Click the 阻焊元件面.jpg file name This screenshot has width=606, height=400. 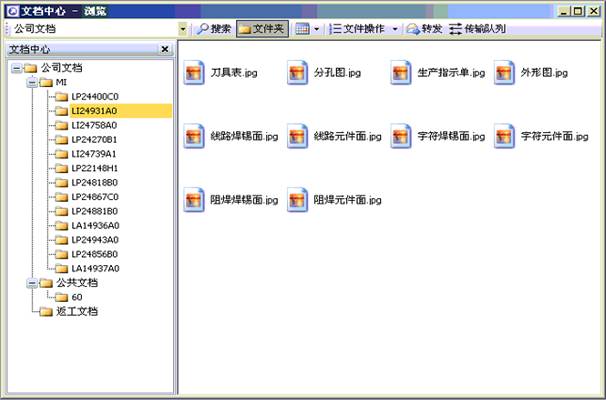pos(347,200)
